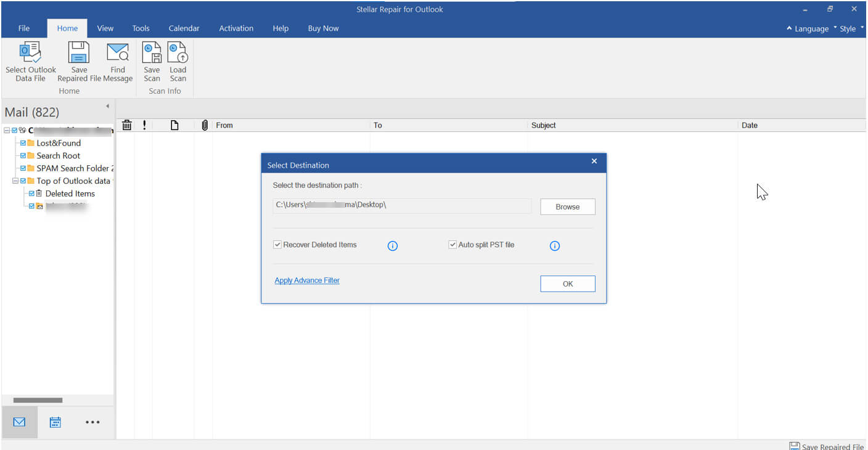
Task: Collapse the root mailbox tree node
Action: tap(7, 130)
